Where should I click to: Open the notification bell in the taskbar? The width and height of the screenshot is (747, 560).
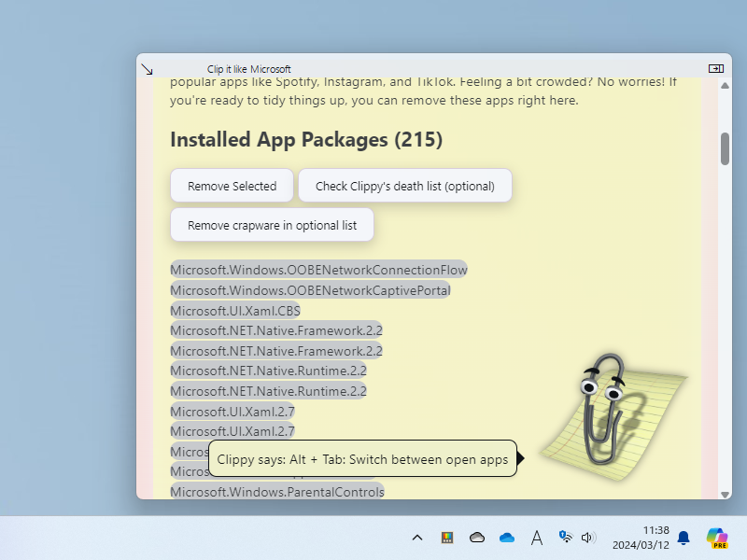click(x=684, y=538)
